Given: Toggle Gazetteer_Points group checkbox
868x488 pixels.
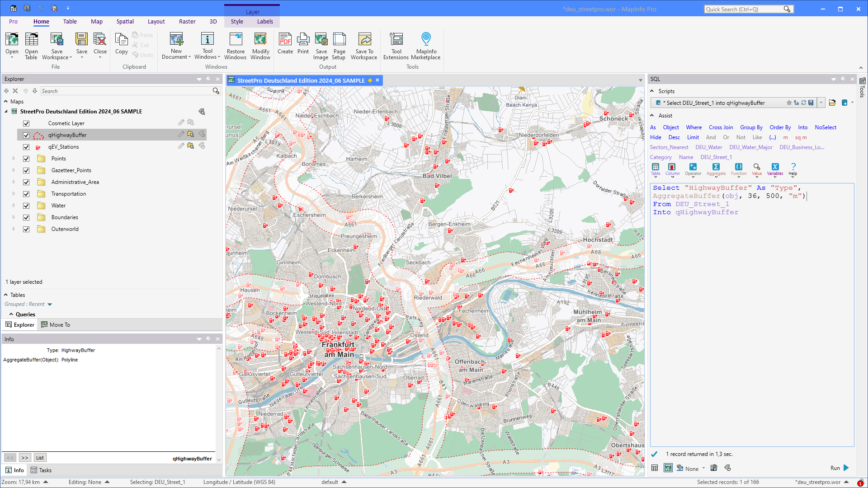Looking at the screenshot, I should click(26, 170).
